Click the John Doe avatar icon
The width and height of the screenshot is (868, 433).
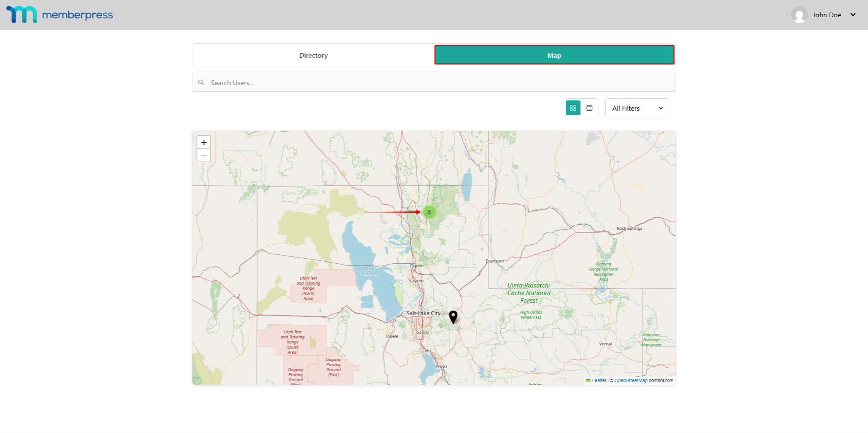point(799,15)
